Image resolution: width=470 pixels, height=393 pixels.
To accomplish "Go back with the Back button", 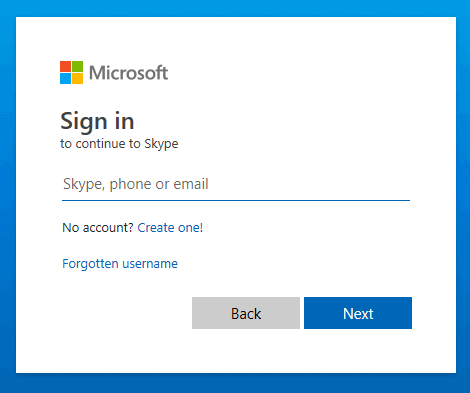I will (x=246, y=313).
